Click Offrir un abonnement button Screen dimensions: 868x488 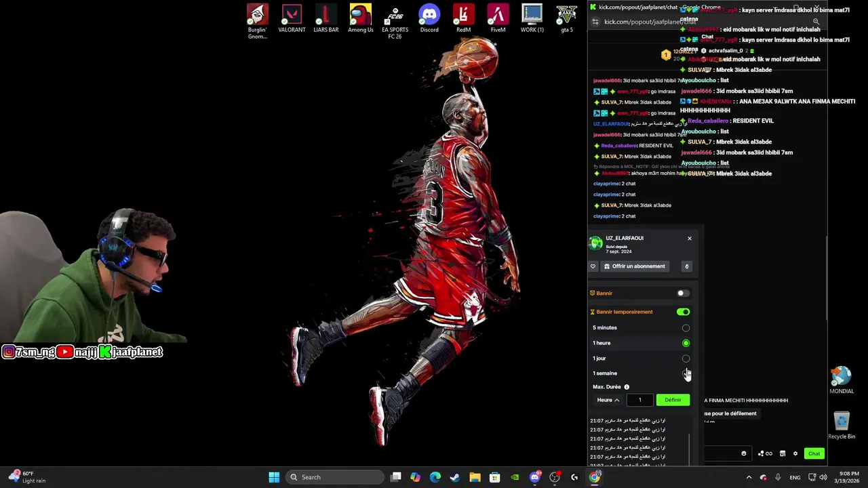(x=634, y=266)
